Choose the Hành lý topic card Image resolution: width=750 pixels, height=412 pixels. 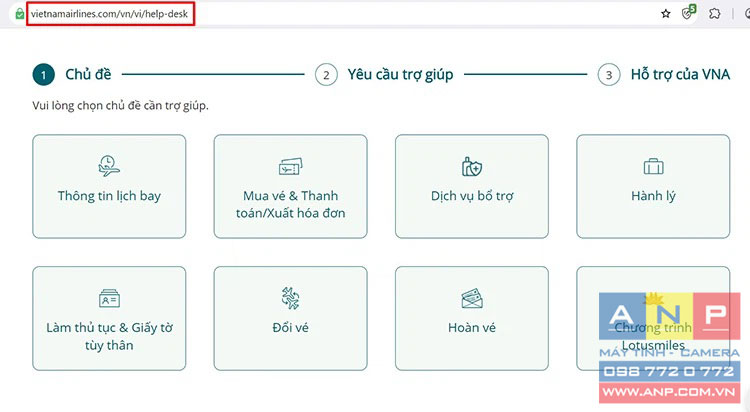(x=653, y=186)
